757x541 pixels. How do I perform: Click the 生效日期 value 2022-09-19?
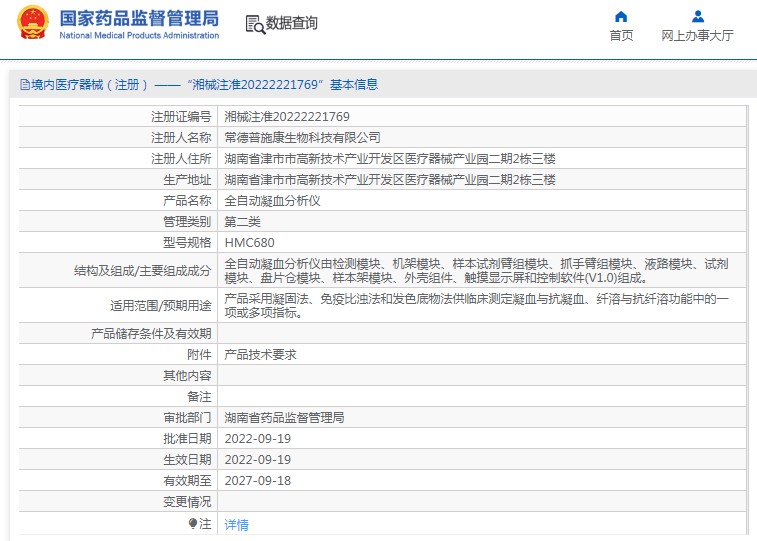pos(258,460)
